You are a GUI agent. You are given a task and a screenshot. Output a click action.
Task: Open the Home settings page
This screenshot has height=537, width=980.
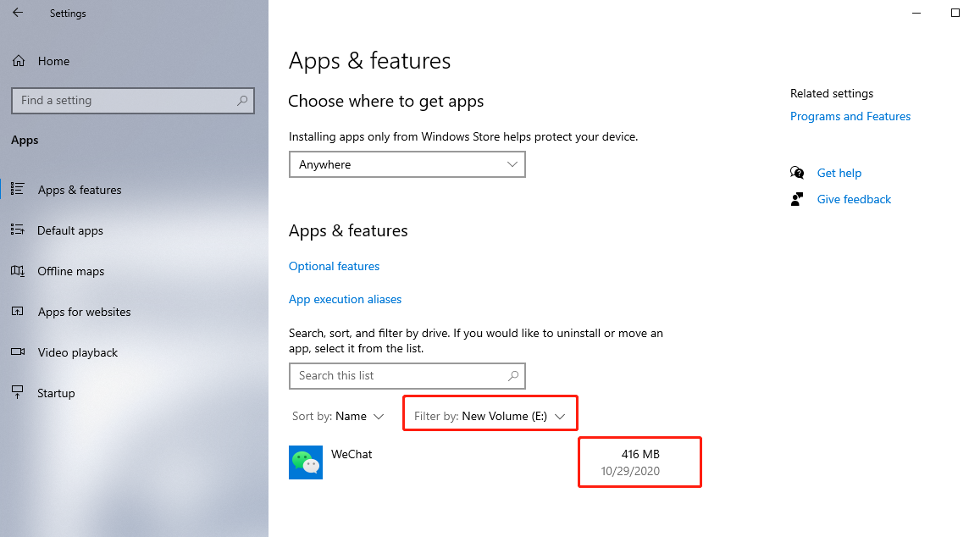click(x=53, y=61)
